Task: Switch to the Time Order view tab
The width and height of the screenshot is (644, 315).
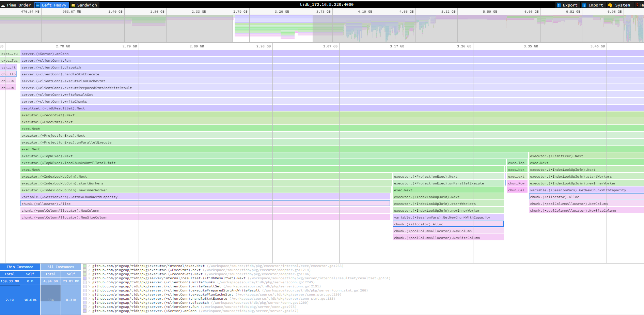Action: [16, 5]
